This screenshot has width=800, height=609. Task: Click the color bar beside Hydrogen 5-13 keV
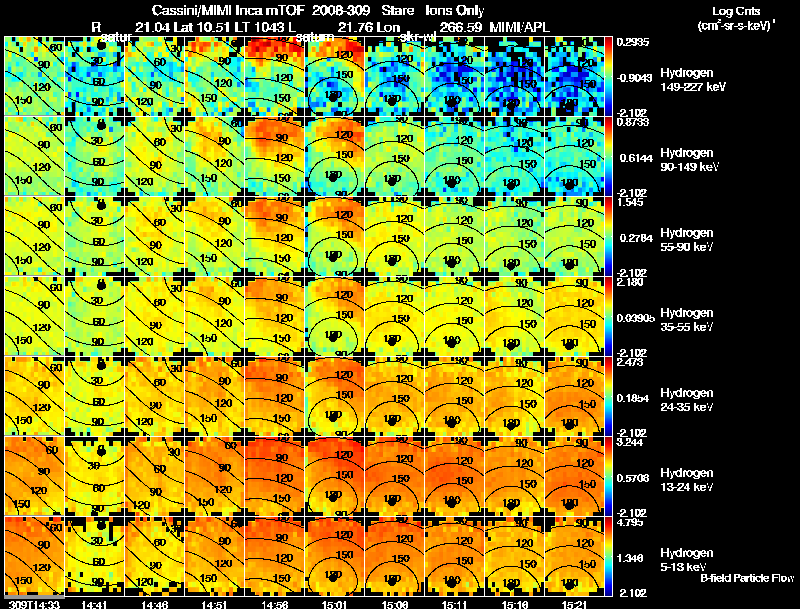[608, 556]
